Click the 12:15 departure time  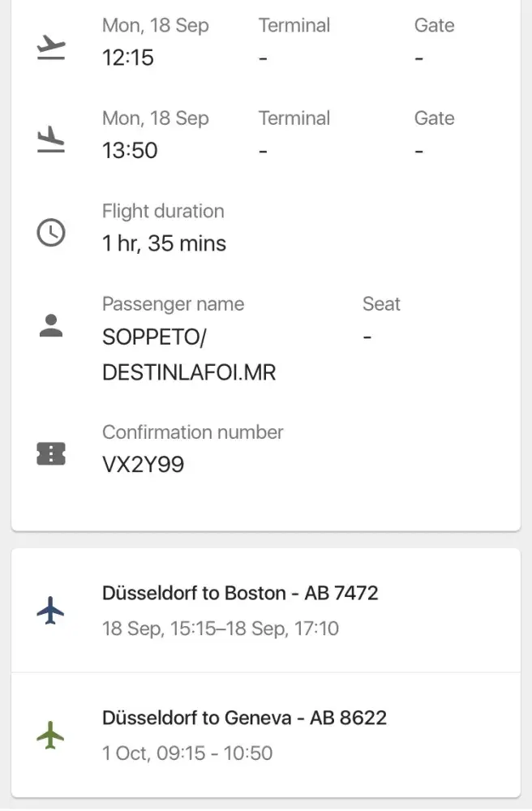pyautogui.click(x=127, y=58)
